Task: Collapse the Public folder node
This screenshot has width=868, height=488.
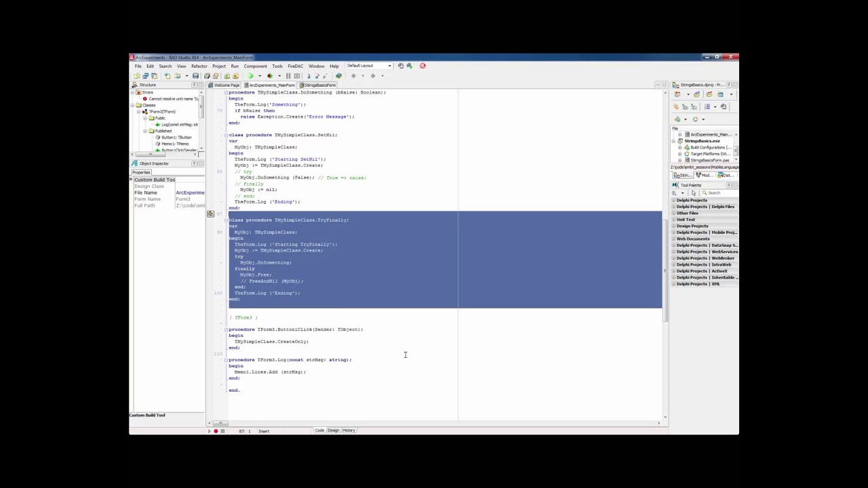Action: tap(145, 119)
